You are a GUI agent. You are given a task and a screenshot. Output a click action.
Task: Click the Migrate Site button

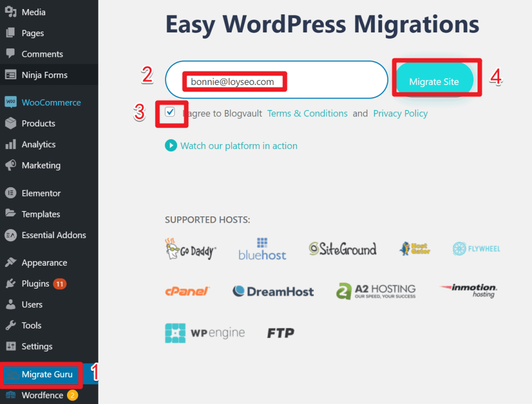[434, 80]
